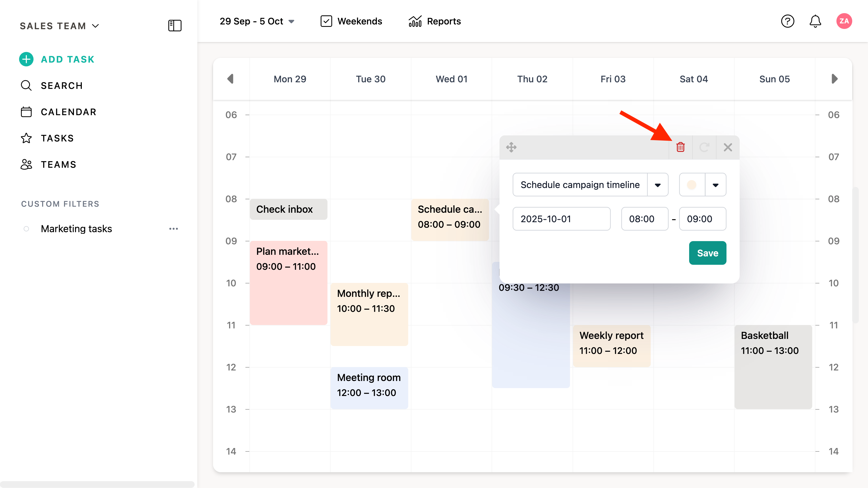Image resolution: width=868 pixels, height=488 pixels.
Task: Click the green Add Task plus icon
Action: pos(26,59)
